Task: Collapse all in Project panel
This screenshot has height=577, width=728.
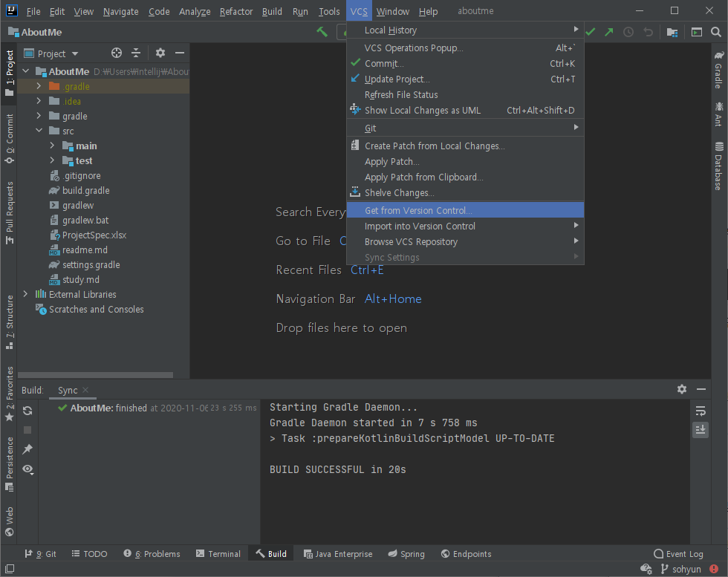Action: (x=136, y=53)
